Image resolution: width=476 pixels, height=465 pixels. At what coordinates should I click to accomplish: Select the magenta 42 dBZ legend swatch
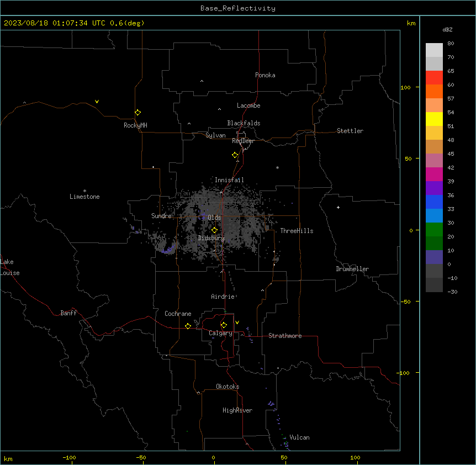(x=434, y=174)
